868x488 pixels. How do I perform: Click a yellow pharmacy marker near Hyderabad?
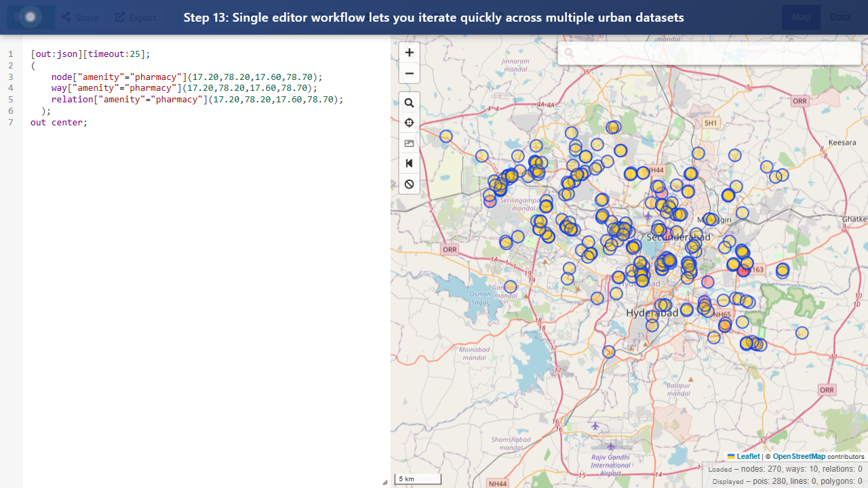point(663,305)
